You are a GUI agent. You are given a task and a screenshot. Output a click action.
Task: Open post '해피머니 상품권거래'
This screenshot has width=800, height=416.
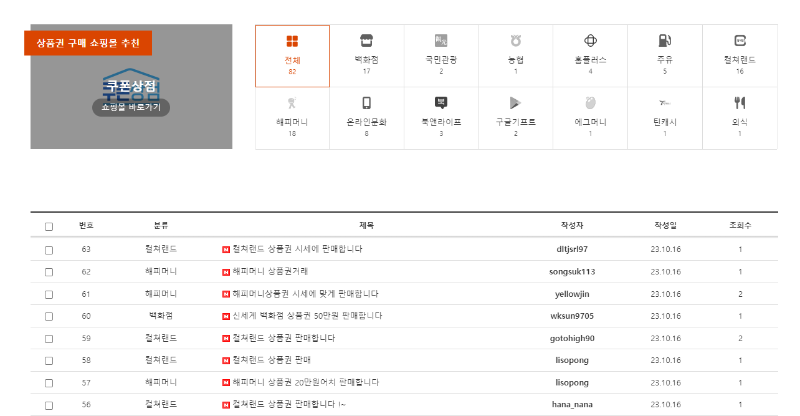coord(270,271)
